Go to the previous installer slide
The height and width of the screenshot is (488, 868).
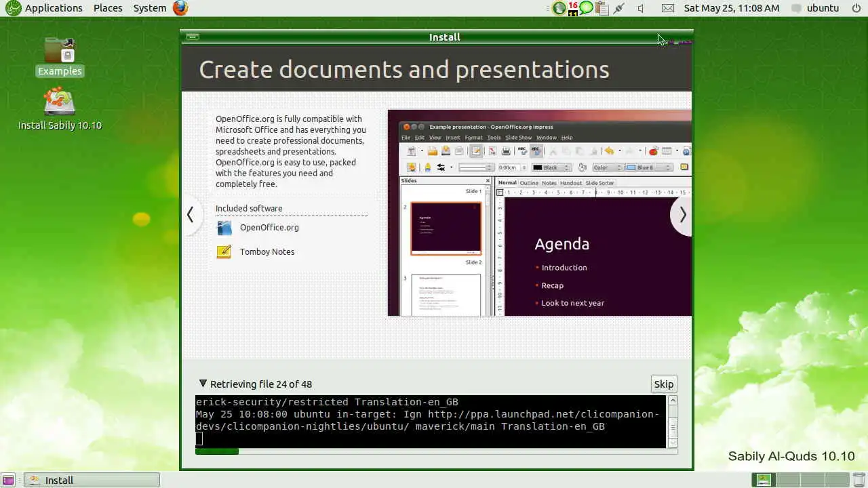[x=191, y=215]
